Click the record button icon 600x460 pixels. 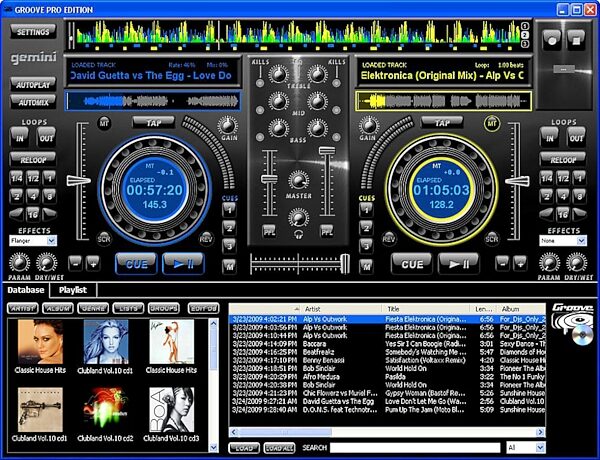pos(552,40)
